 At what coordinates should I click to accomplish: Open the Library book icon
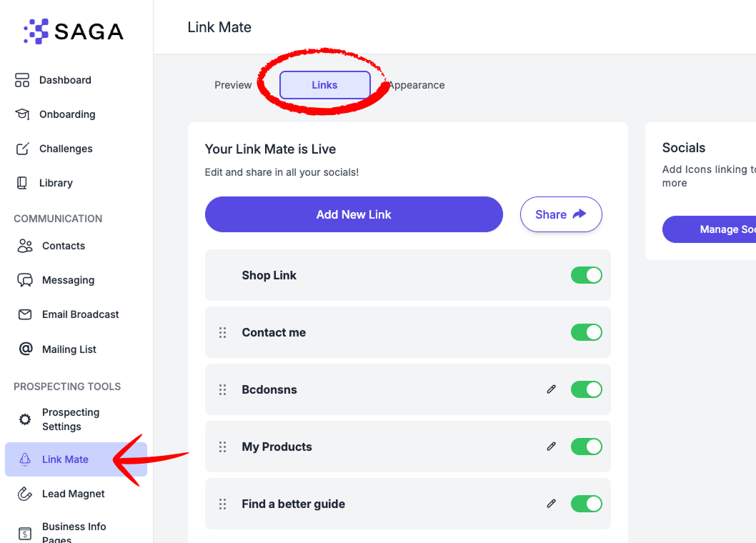(22, 183)
